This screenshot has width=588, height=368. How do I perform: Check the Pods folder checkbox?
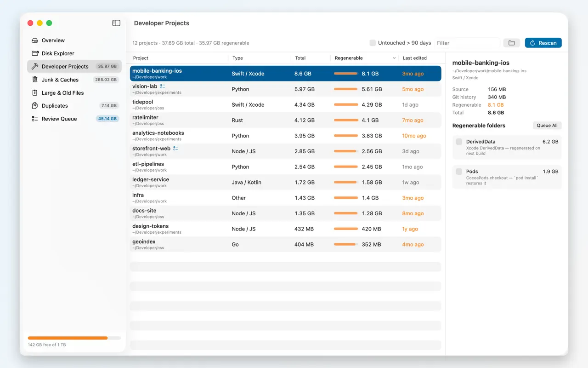click(459, 172)
